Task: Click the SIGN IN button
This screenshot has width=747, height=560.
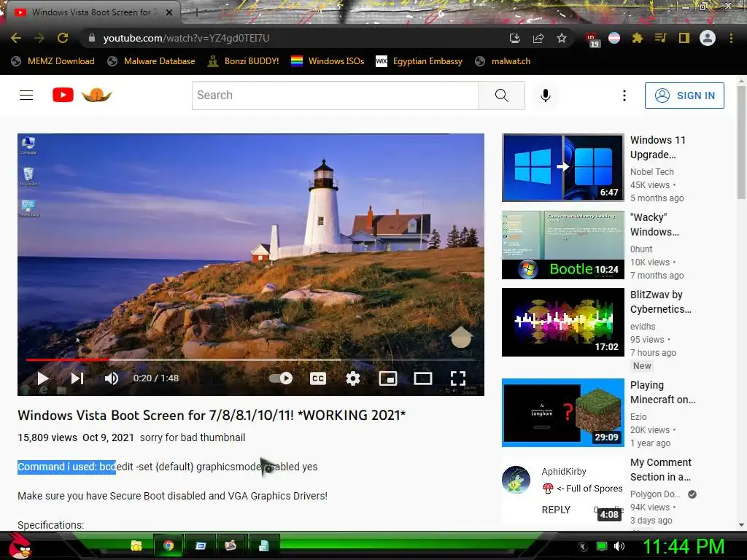Action: click(684, 96)
